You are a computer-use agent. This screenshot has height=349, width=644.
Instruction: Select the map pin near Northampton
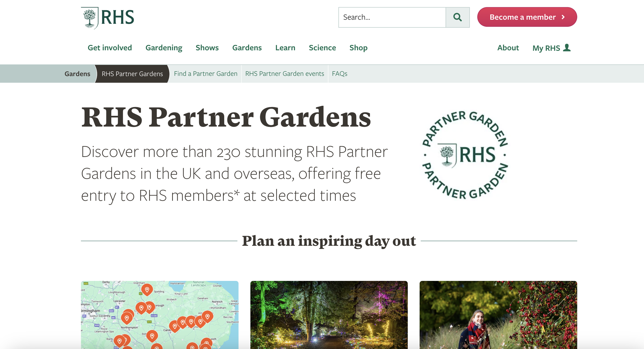point(127,318)
